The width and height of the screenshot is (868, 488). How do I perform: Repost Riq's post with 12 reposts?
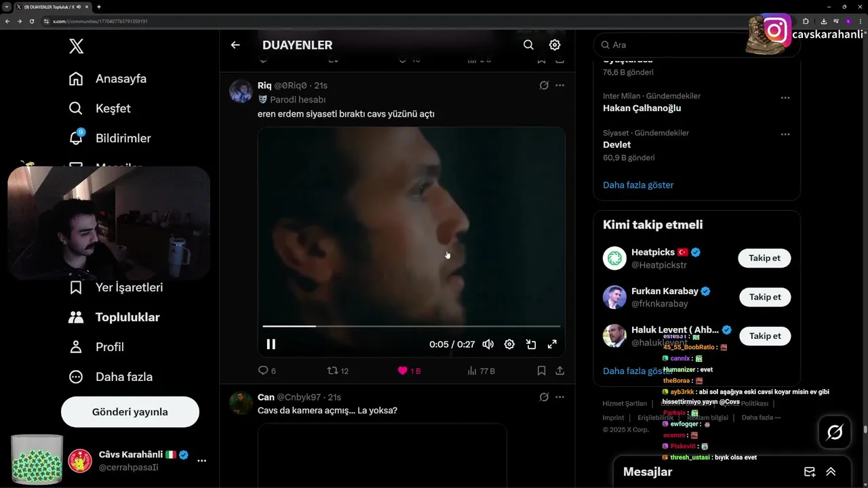click(x=338, y=371)
